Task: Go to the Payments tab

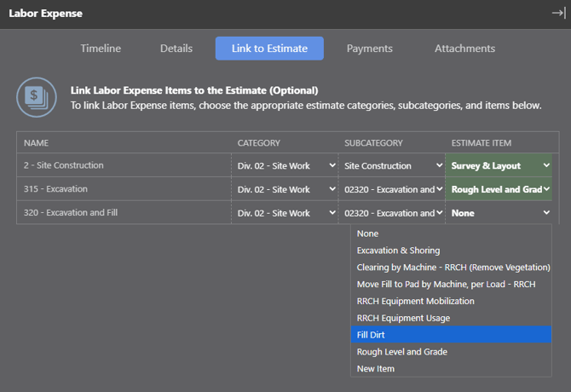Action: click(369, 49)
